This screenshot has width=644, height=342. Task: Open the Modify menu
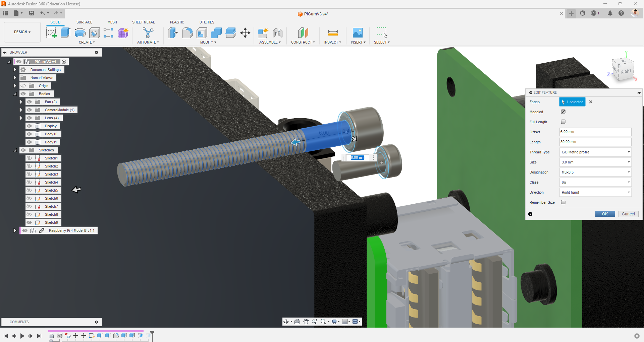click(x=208, y=42)
